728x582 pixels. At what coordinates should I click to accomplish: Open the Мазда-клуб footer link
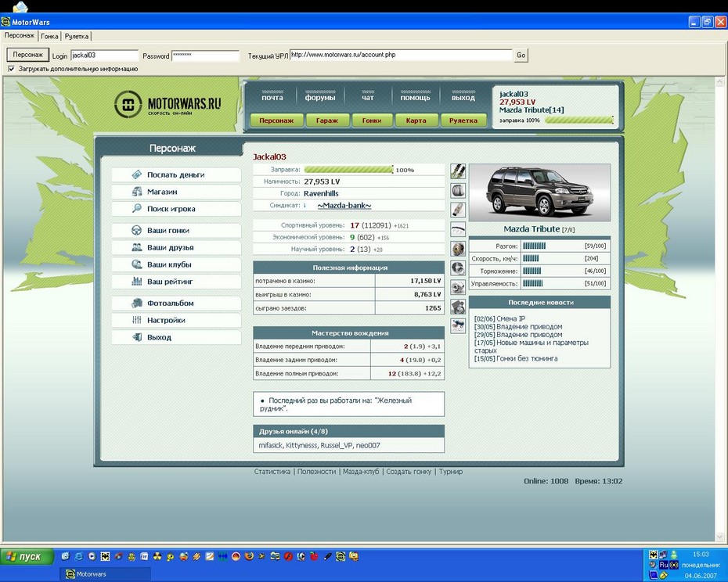(x=361, y=472)
